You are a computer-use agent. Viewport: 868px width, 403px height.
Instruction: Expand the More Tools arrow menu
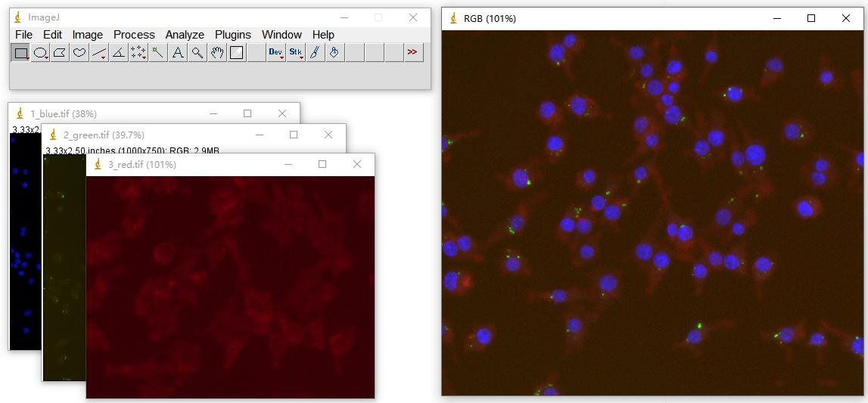pos(412,52)
